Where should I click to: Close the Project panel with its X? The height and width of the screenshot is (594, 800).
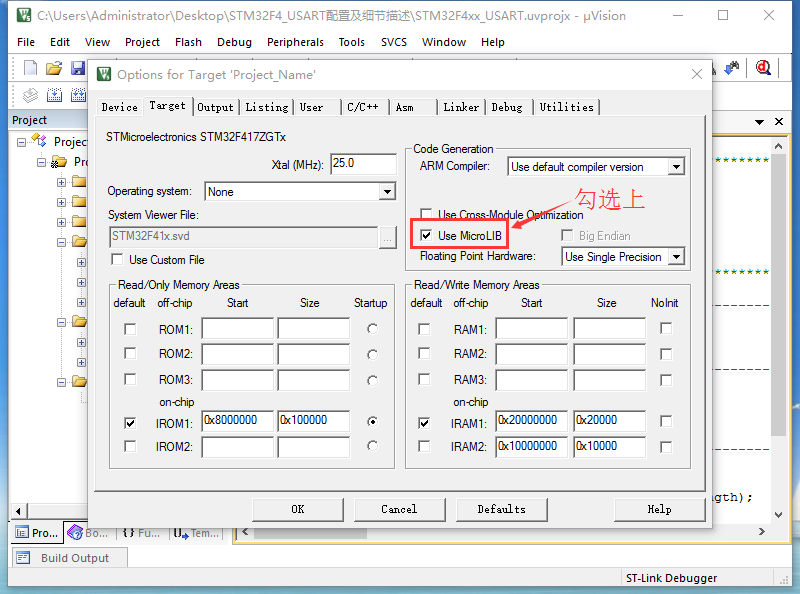(x=779, y=121)
